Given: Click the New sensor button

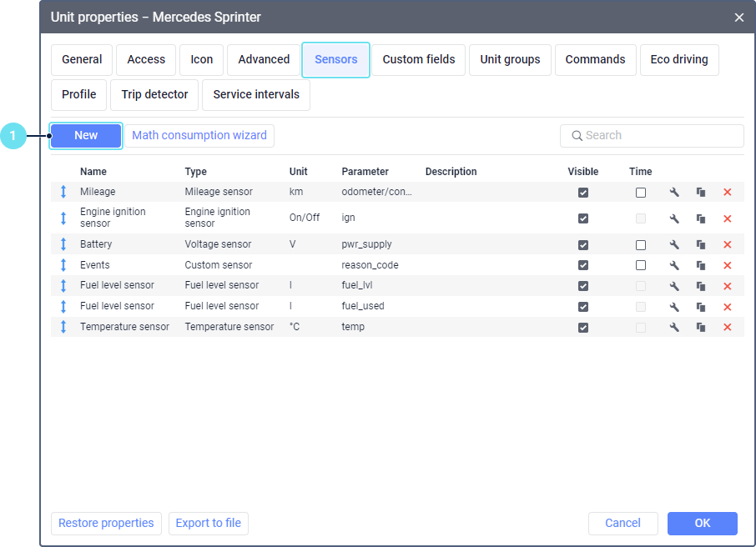Looking at the screenshot, I should (x=86, y=136).
